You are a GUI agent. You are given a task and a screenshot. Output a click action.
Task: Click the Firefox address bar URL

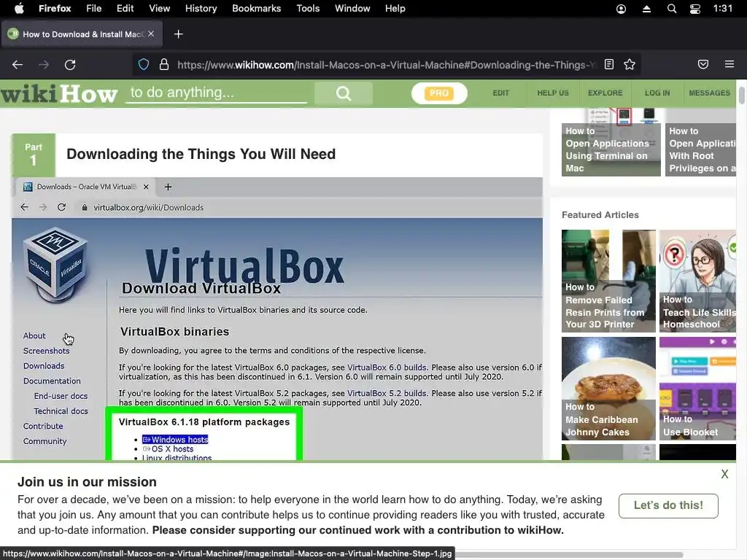coord(386,65)
